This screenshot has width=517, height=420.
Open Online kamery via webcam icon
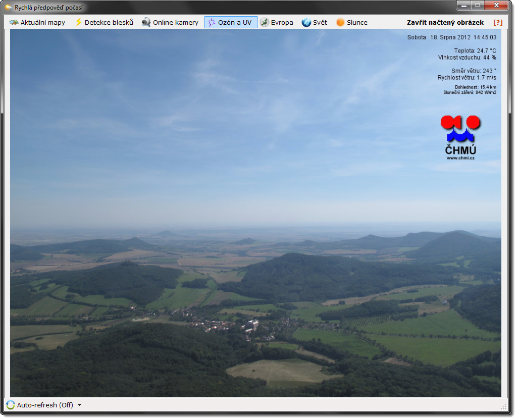tap(146, 22)
